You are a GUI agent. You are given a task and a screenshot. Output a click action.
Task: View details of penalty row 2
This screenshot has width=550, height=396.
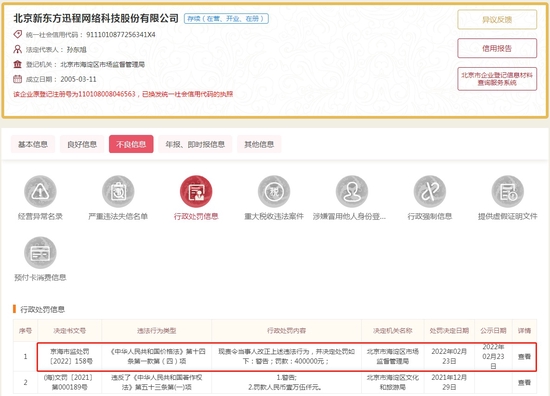coord(524,382)
